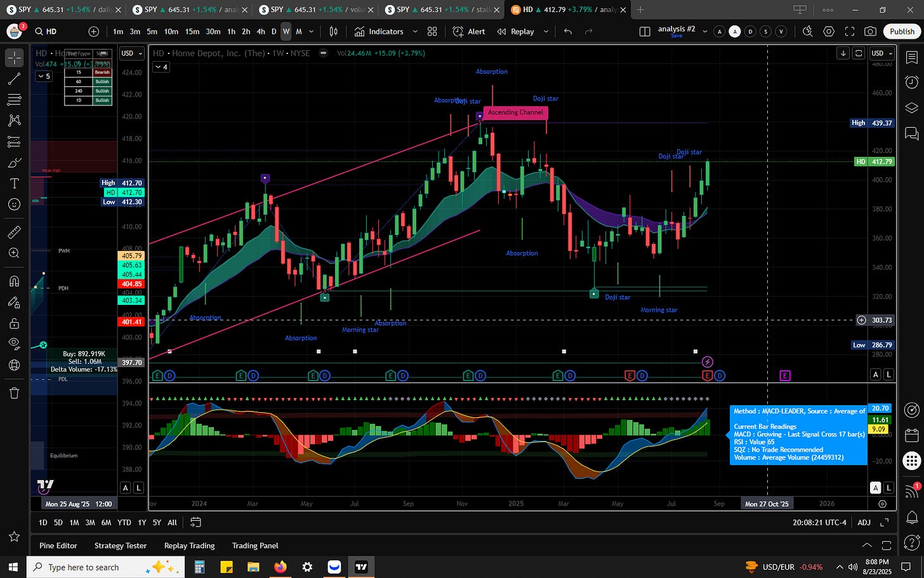Select the crosshair cursor tool

click(x=14, y=58)
